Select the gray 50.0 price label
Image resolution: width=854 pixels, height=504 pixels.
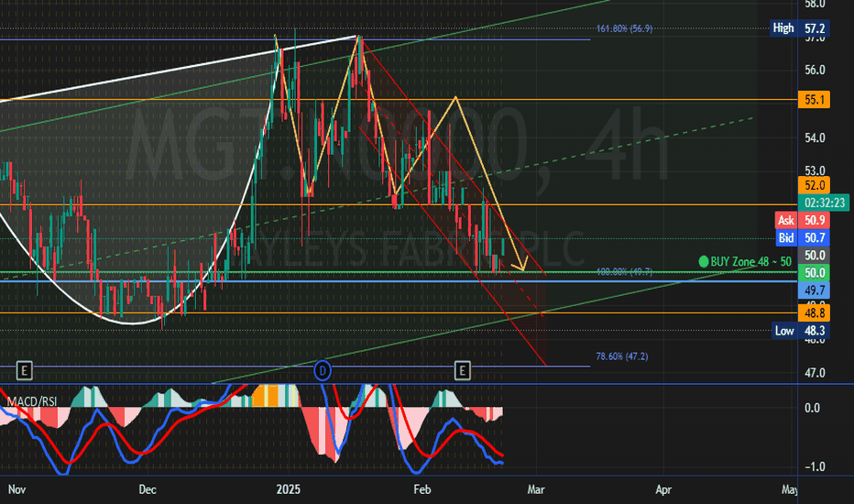[x=814, y=255]
